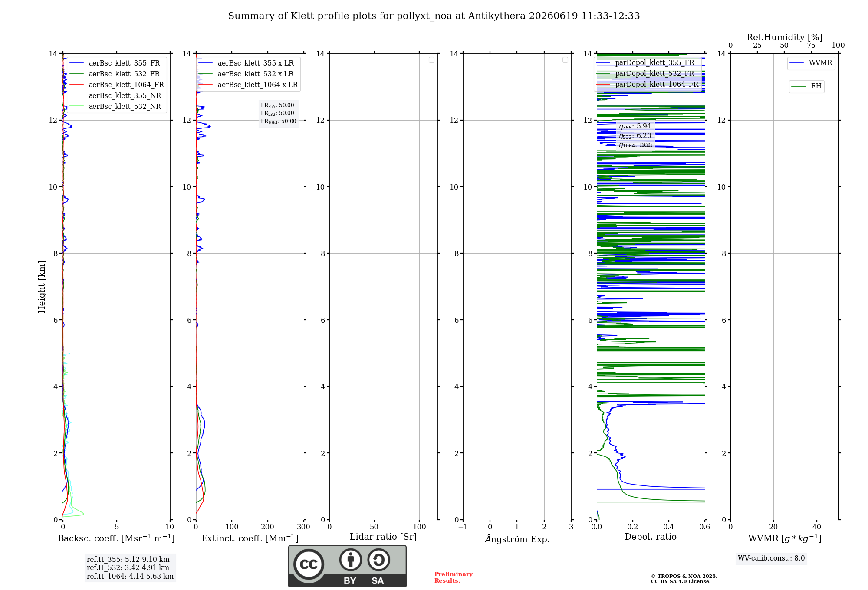This screenshot has width=868, height=590.
Task: Click the plot title Summary of Klett profile
Action: (434, 16)
